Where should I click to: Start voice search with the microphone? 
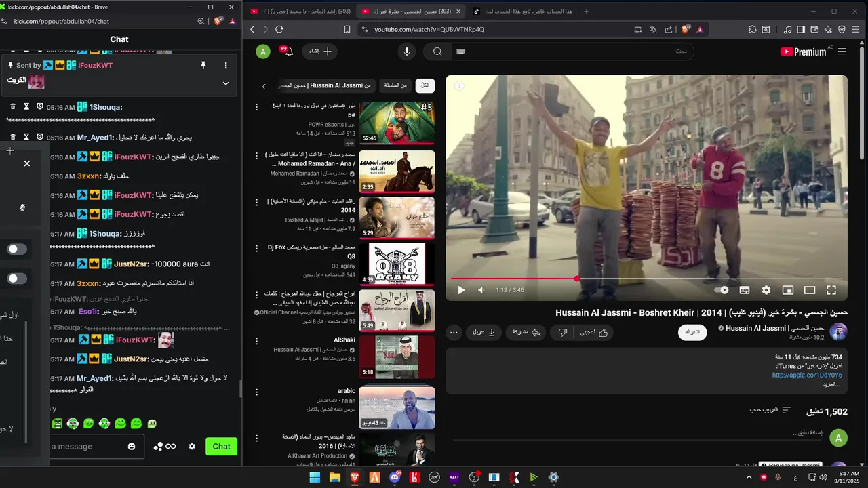(407, 52)
